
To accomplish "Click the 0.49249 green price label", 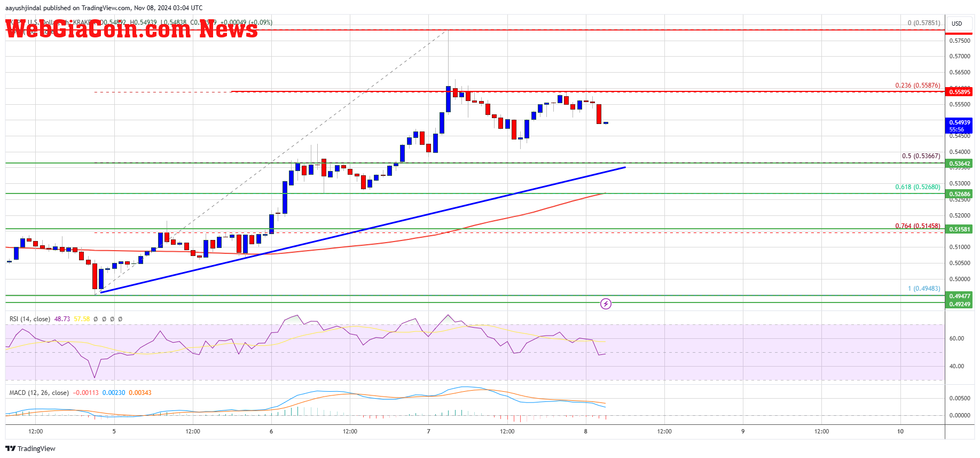I will tap(959, 304).
